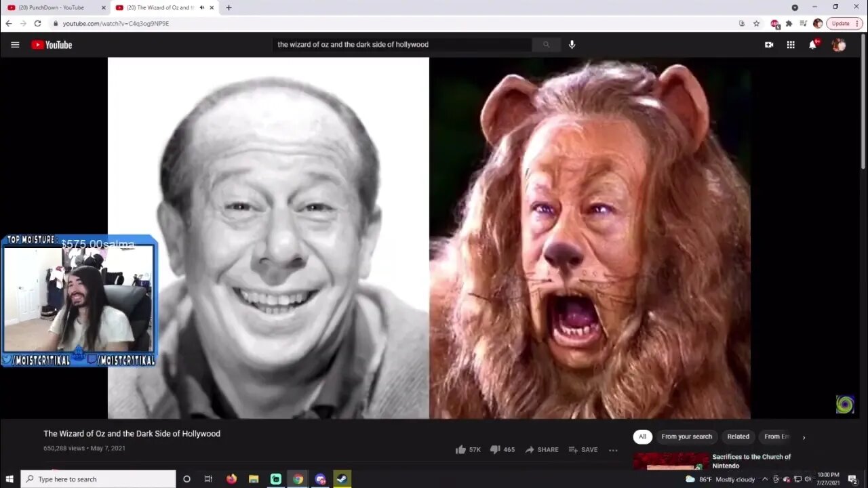
Task: Dislike the video with the thumbs down
Action: coord(502,449)
